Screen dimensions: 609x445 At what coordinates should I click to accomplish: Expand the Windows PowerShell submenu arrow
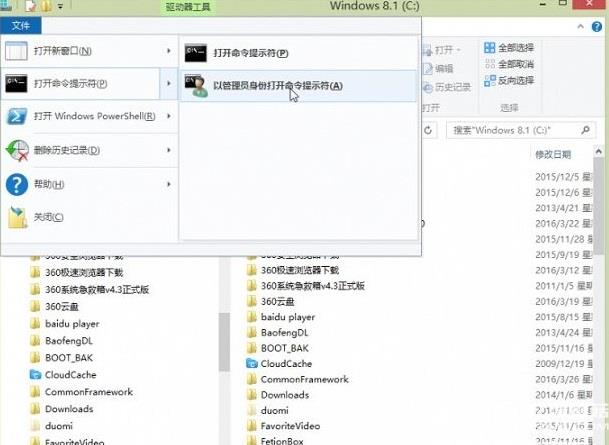(168, 116)
